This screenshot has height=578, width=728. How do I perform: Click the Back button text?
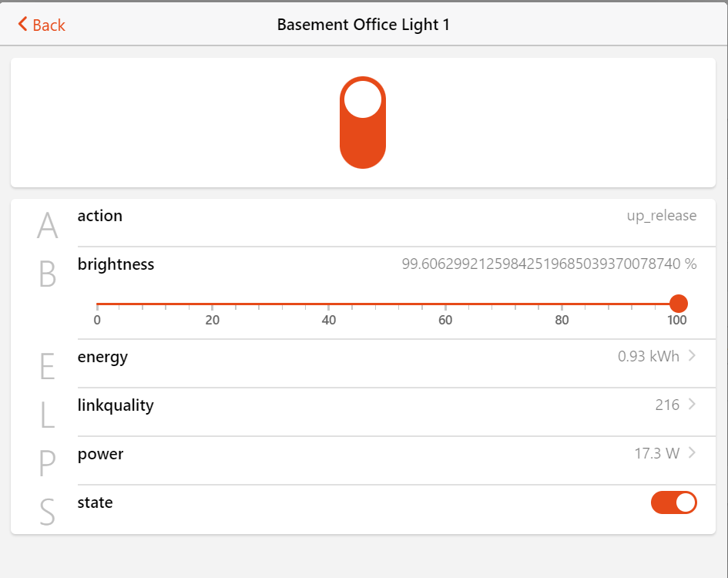[x=49, y=25]
